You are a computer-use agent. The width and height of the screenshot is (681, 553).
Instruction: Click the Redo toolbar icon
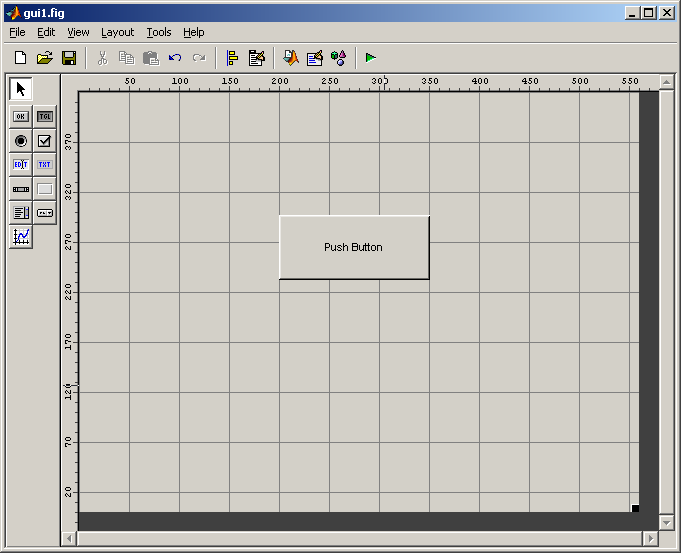pyautogui.click(x=199, y=58)
